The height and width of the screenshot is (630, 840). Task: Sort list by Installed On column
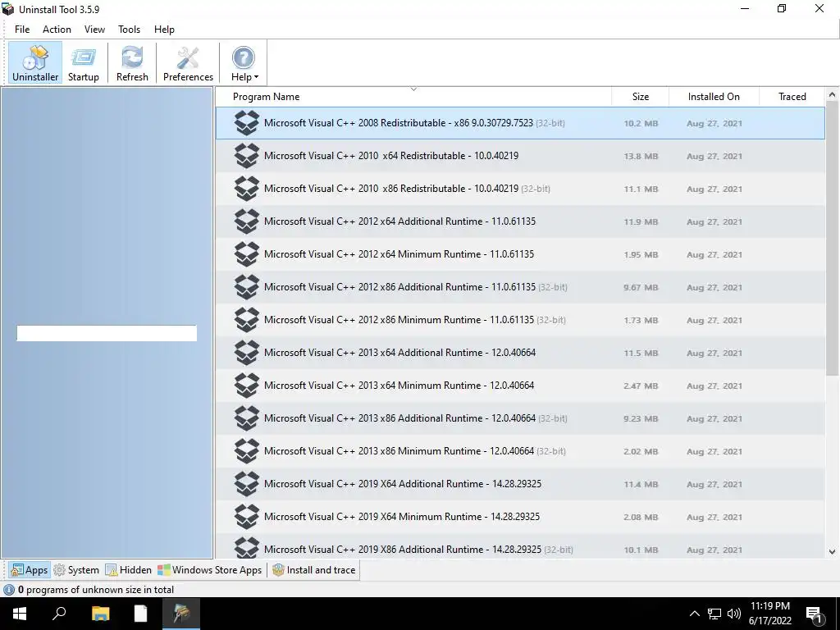tap(714, 97)
